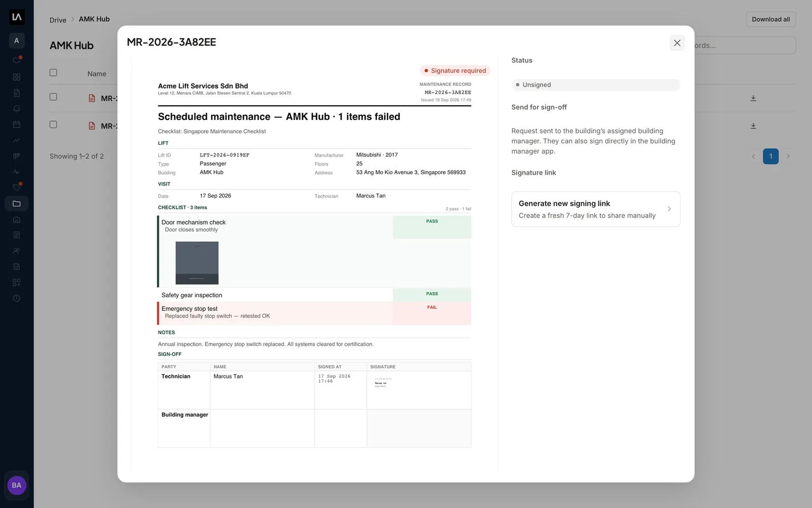Open notifications via the bell icon

(17, 109)
